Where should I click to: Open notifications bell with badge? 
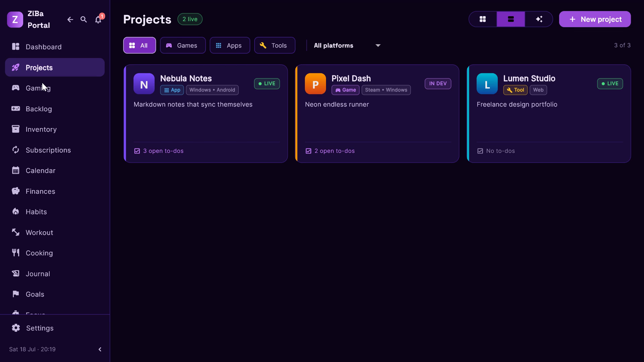coord(98,19)
